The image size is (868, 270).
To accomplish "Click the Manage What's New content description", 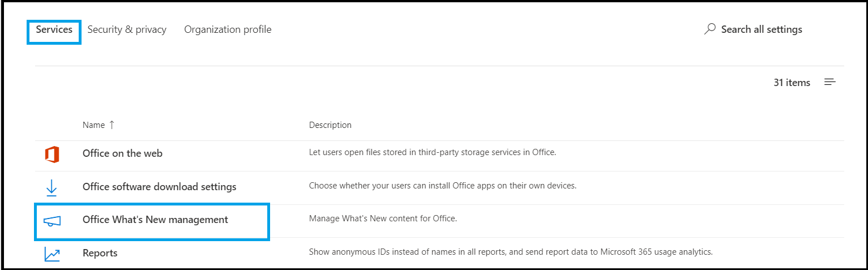I will pos(383,218).
